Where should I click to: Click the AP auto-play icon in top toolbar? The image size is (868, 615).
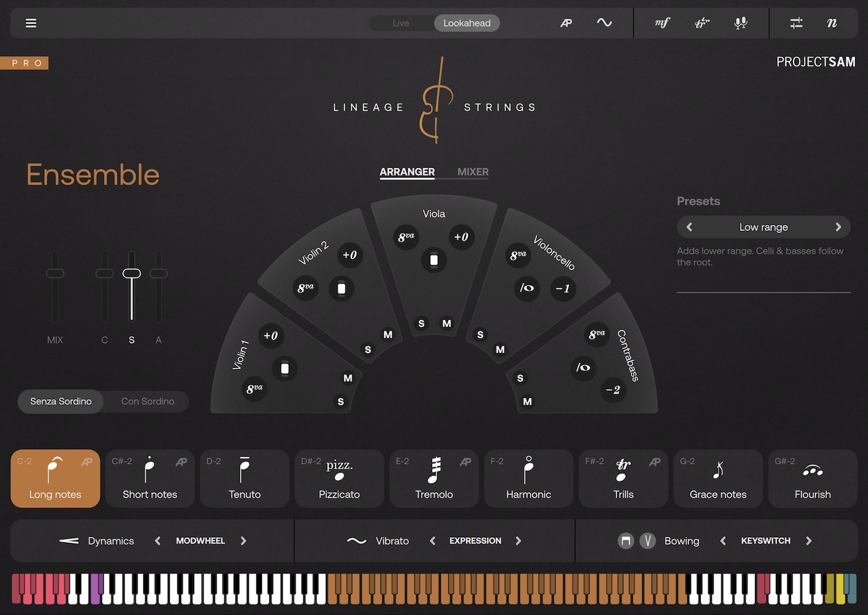coord(566,23)
